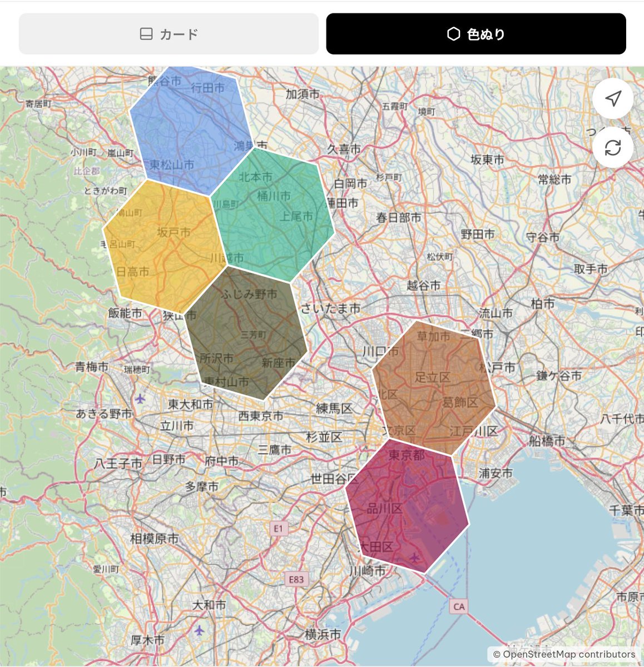The height and width of the screenshot is (667, 644).
Task: Select the dark olive hexagon over 所沢市
Action: coord(245,332)
